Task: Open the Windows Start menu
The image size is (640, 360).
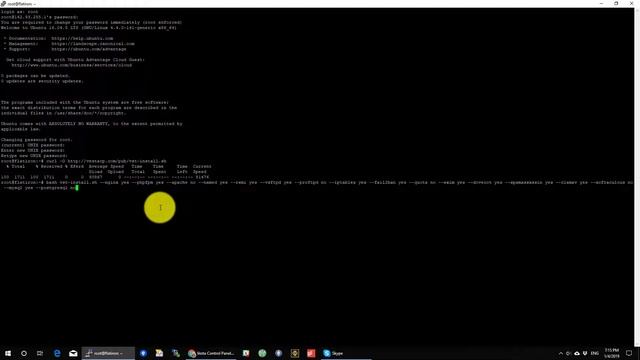Action: pos(8,353)
